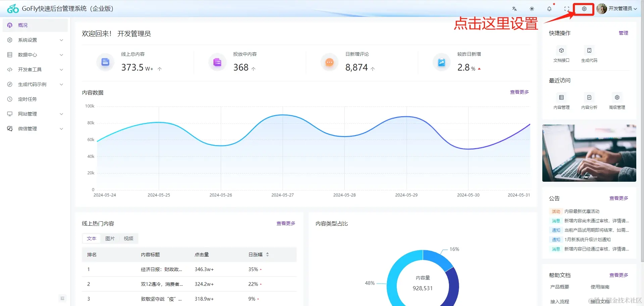644x306 pixels.
Task: Switch to the 图片 tab
Action: [x=110, y=238]
